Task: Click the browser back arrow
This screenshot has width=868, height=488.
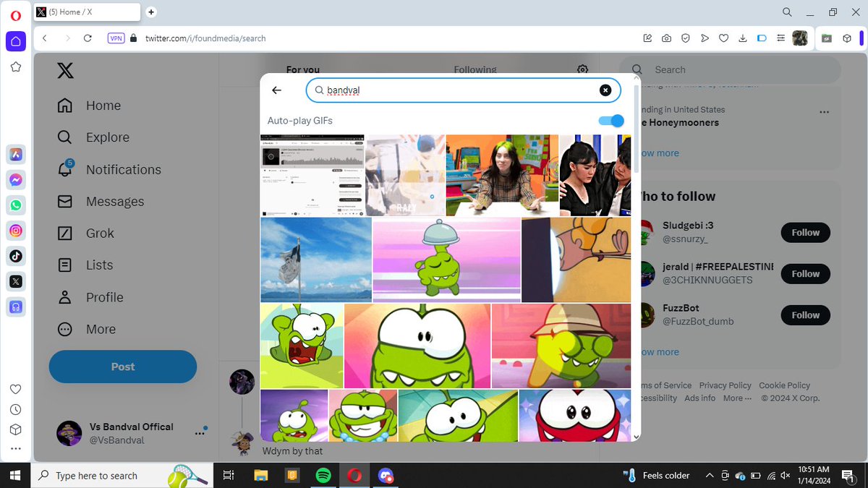Action: coord(45,38)
